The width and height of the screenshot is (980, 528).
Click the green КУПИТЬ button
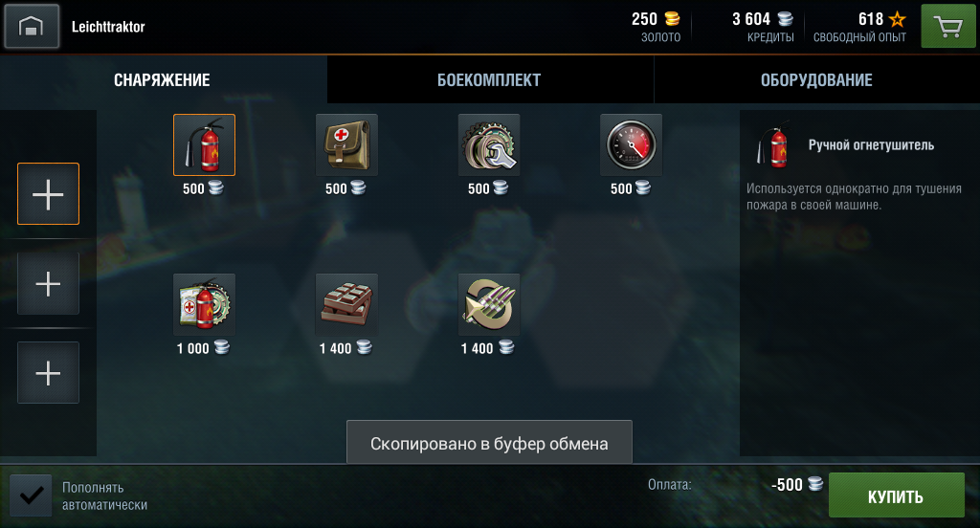pyautogui.click(x=896, y=495)
